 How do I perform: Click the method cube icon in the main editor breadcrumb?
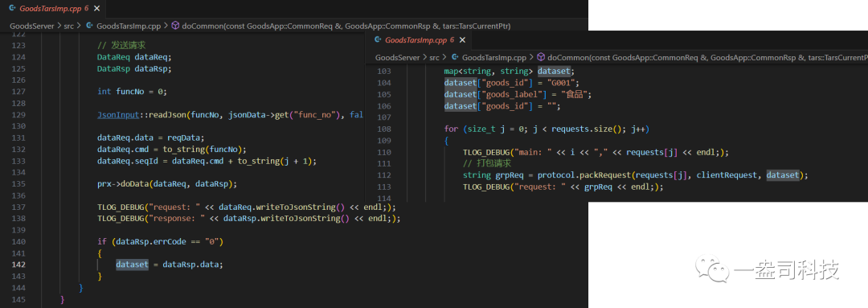tap(175, 26)
